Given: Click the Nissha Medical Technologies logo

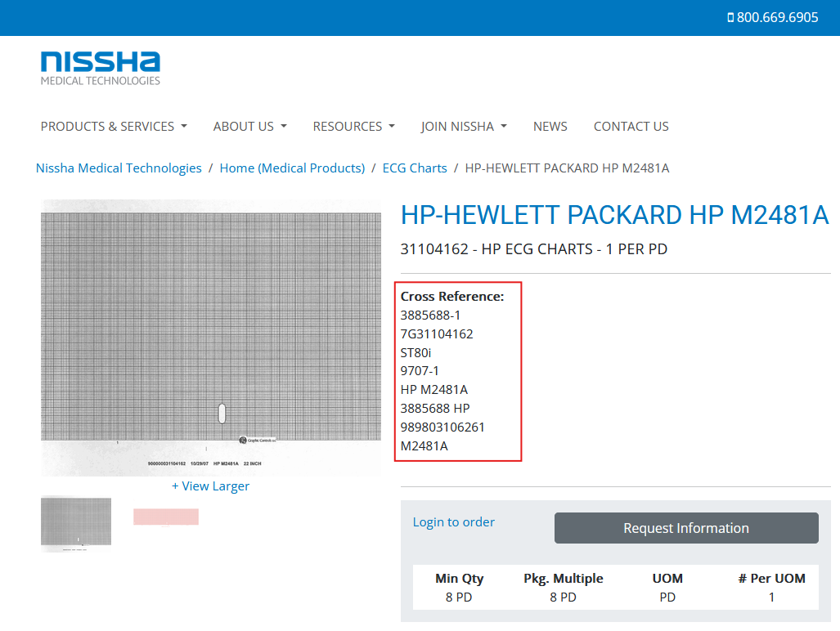Looking at the screenshot, I should 100,69.
